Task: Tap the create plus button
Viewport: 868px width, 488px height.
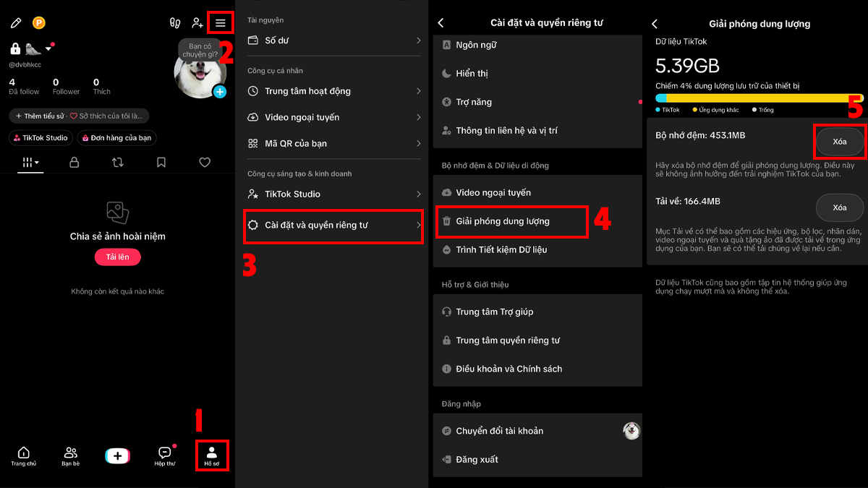Action: click(x=117, y=455)
